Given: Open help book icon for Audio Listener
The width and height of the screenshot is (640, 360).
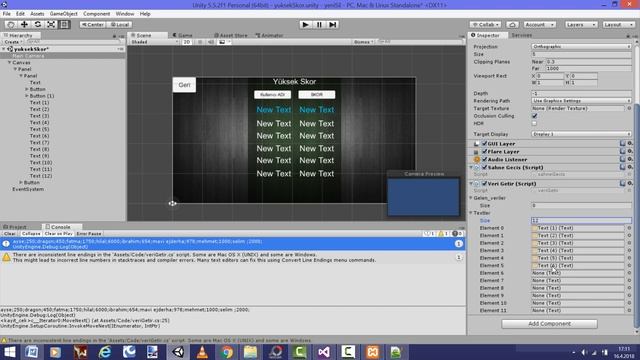Looking at the screenshot, I should [622, 159].
